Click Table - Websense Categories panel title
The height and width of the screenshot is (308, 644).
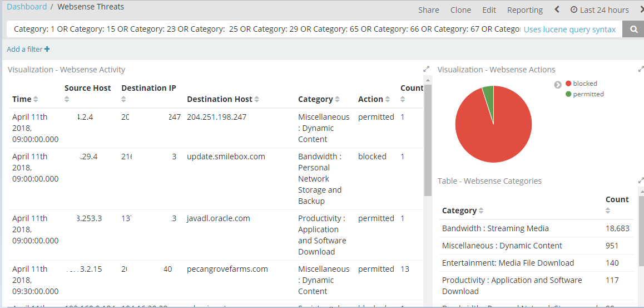click(489, 181)
